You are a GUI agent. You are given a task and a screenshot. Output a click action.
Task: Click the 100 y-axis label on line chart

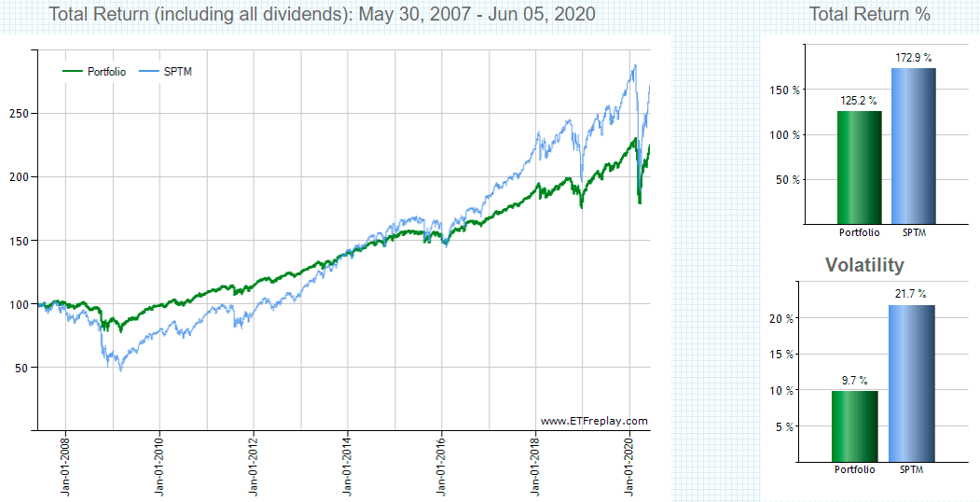tap(19, 304)
